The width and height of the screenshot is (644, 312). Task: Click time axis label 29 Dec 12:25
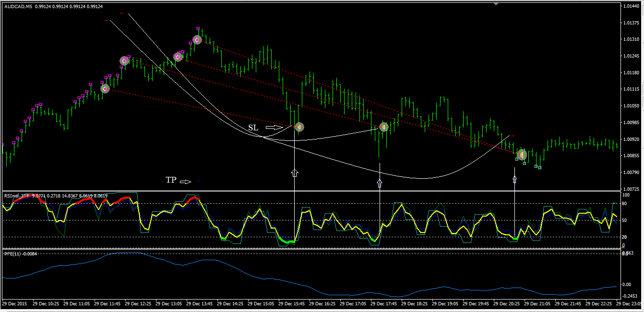[138, 304]
